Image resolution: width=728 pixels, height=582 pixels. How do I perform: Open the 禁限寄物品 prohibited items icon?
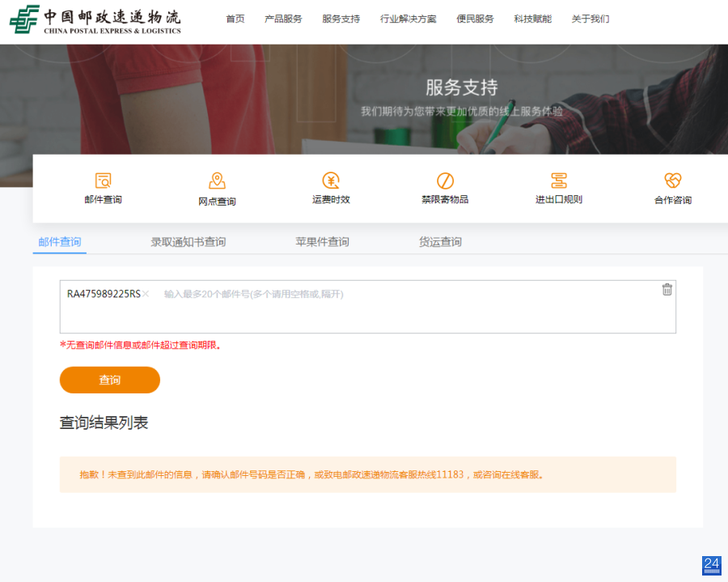coord(445,181)
